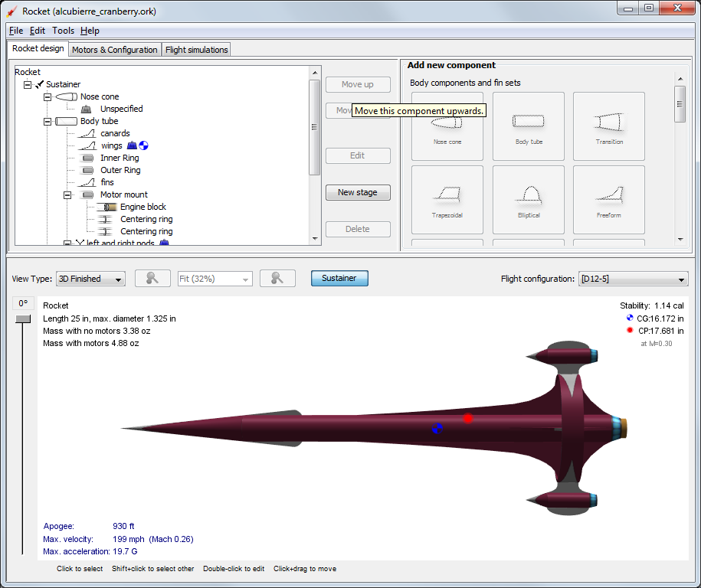Add an Elliptical fin set
This screenshot has width=701, height=588.
point(528,198)
